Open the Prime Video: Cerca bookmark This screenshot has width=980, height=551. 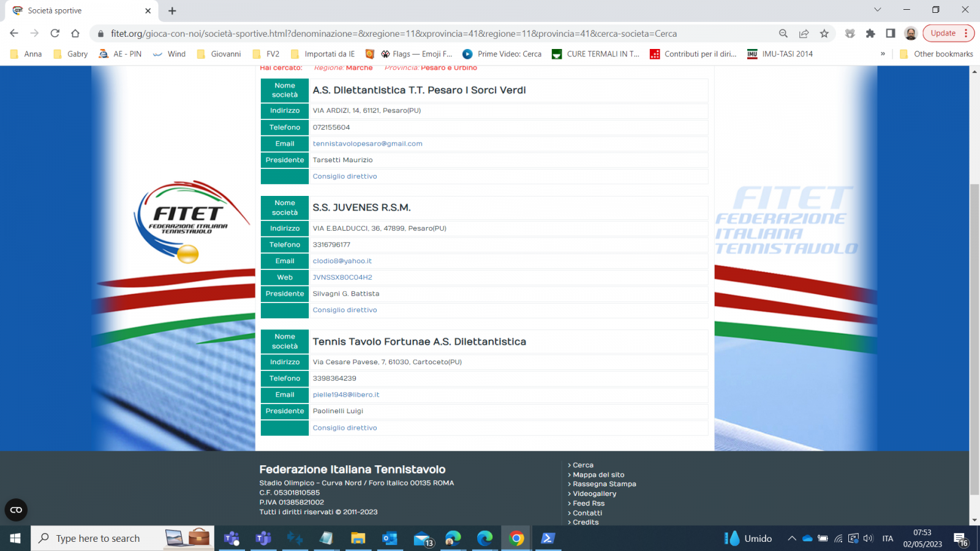502,54
